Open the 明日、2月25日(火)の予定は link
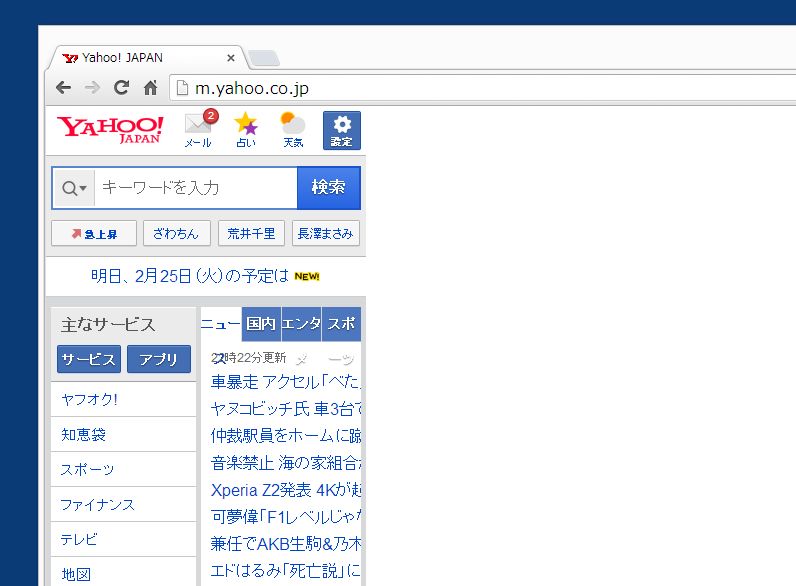This screenshot has width=796, height=586. [190, 276]
